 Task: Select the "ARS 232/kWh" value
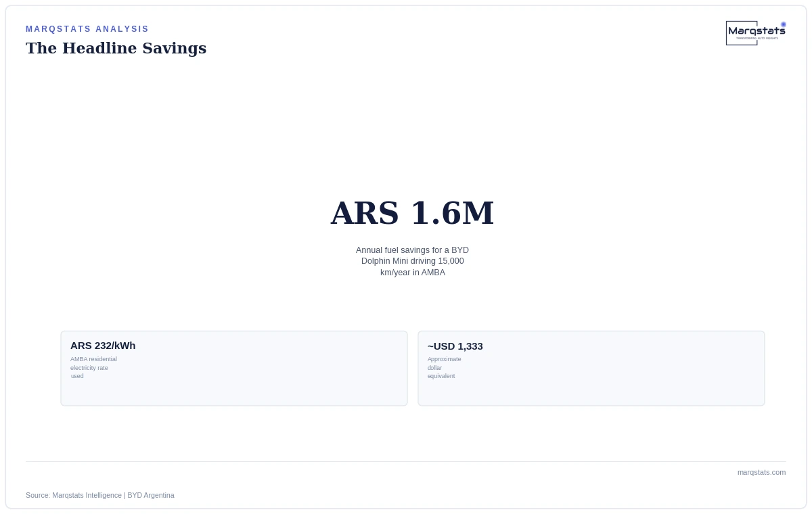(103, 346)
